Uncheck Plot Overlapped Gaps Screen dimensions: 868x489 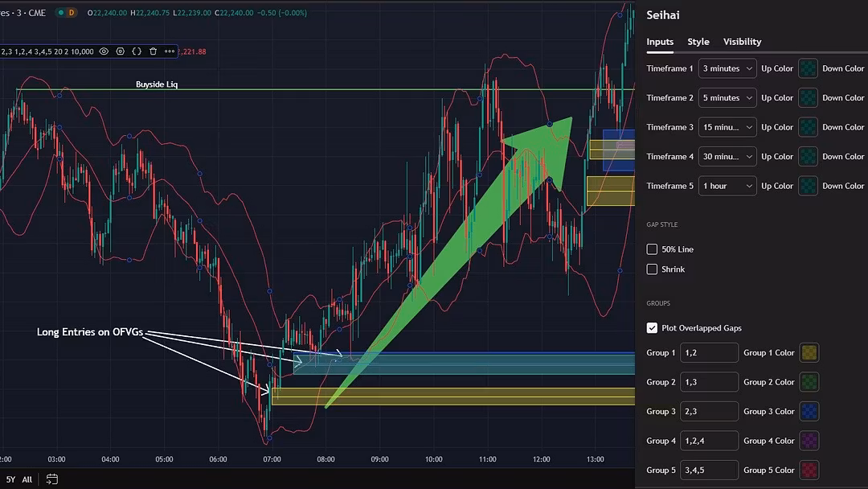click(652, 328)
